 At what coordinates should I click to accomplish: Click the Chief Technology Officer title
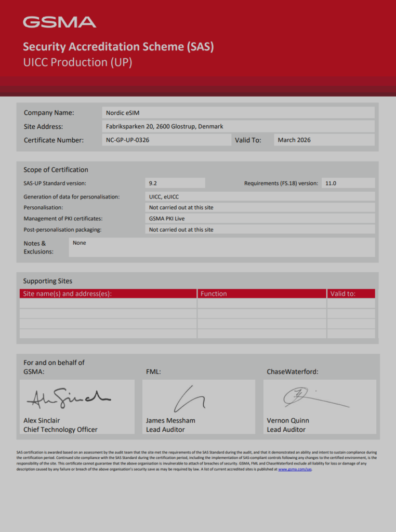pyautogui.click(x=60, y=430)
